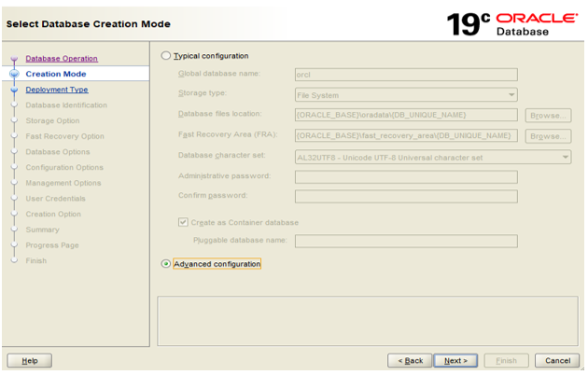Open the Storage type dropdown
Screen dimensions: 588x375
tap(406, 95)
